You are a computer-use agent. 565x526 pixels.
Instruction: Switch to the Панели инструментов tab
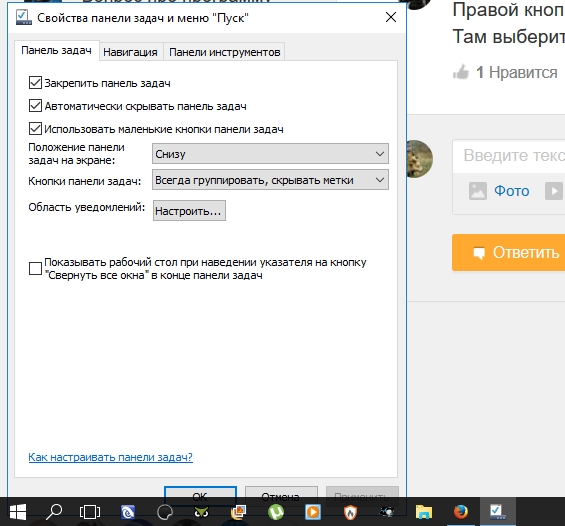coord(224,52)
